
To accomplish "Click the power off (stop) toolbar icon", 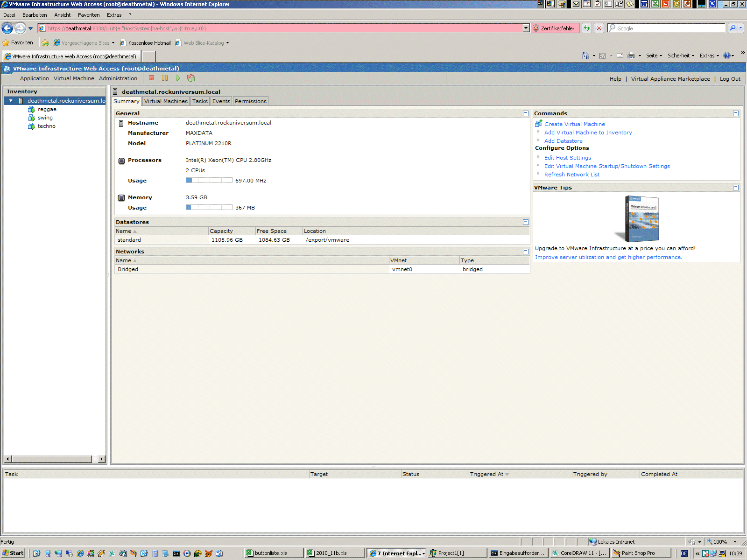I will (152, 78).
